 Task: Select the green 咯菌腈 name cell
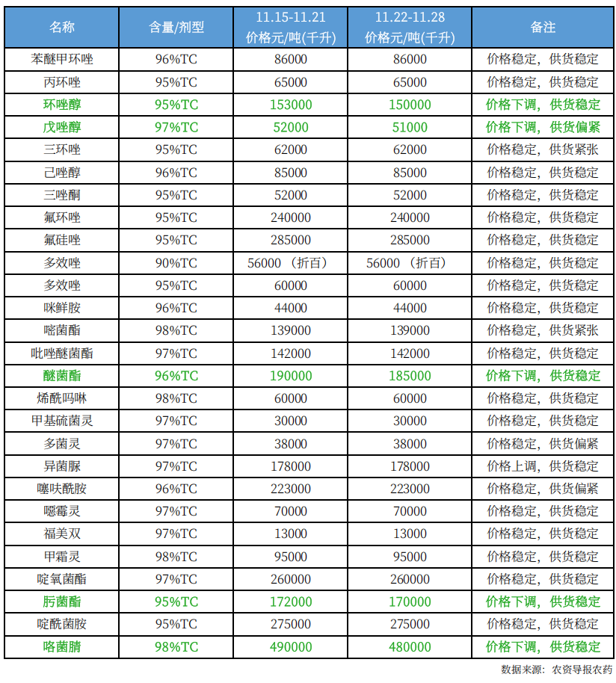coord(61,647)
